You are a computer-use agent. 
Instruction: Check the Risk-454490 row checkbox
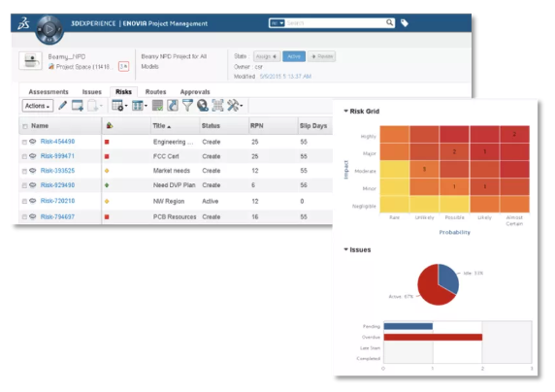[x=24, y=142]
